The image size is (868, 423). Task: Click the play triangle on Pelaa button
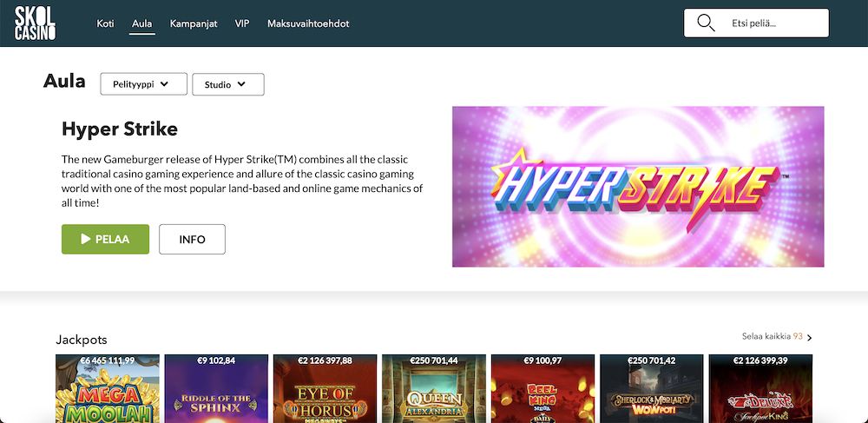[86, 239]
